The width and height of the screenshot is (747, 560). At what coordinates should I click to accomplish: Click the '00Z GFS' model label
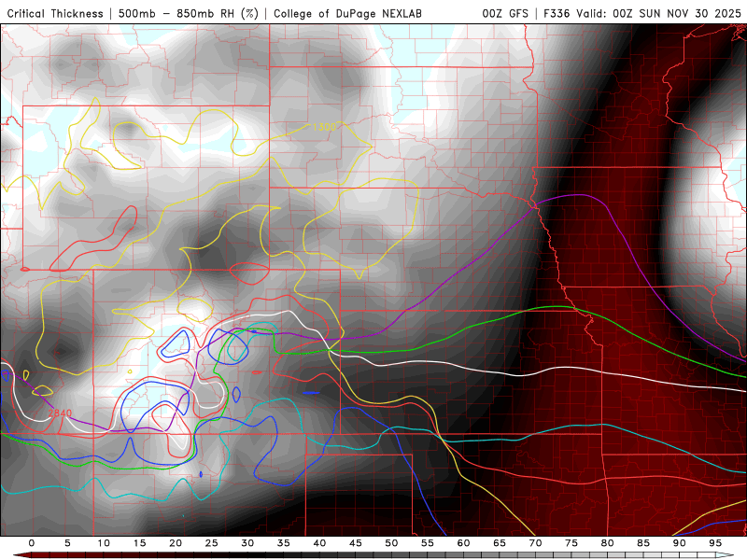click(505, 13)
